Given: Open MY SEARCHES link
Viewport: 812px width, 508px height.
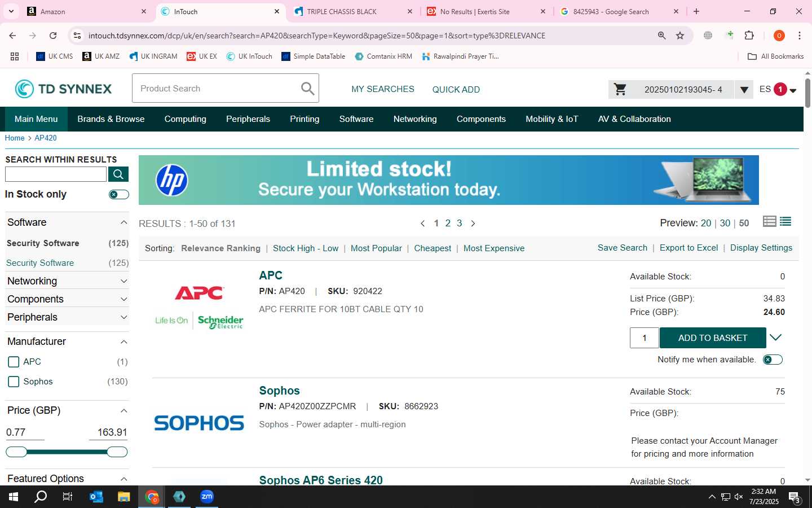Looking at the screenshot, I should pyautogui.click(x=383, y=89).
